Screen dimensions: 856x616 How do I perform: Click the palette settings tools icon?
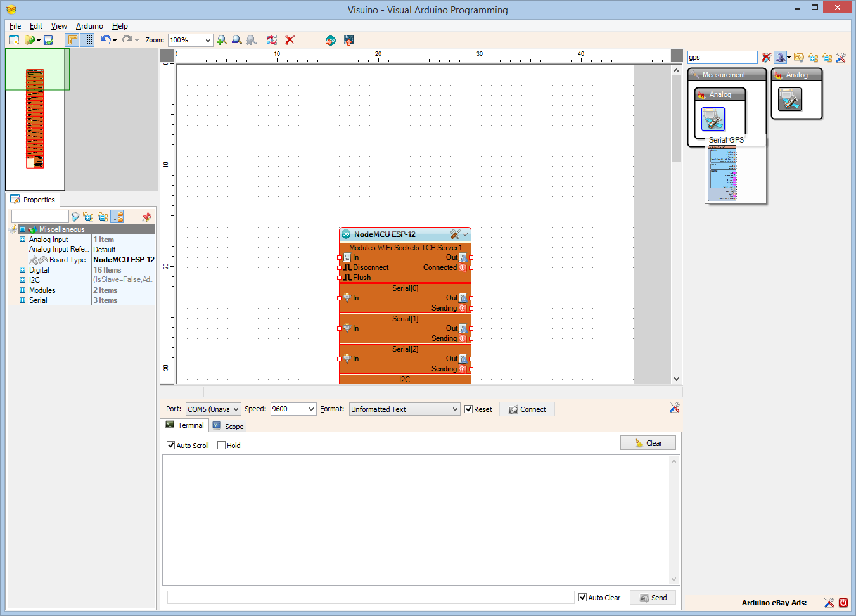click(x=841, y=57)
